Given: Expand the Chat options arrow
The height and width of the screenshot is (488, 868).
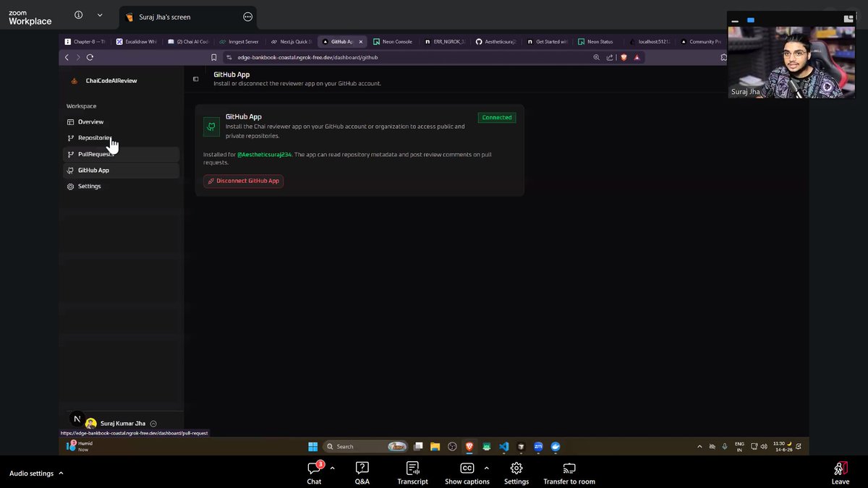Looking at the screenshot, I should tap(332, 468).
